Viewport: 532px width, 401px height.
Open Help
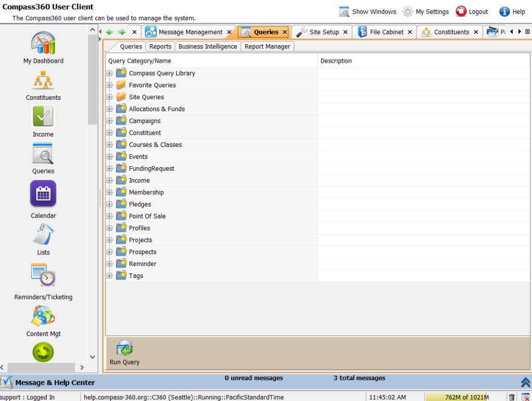512,11
